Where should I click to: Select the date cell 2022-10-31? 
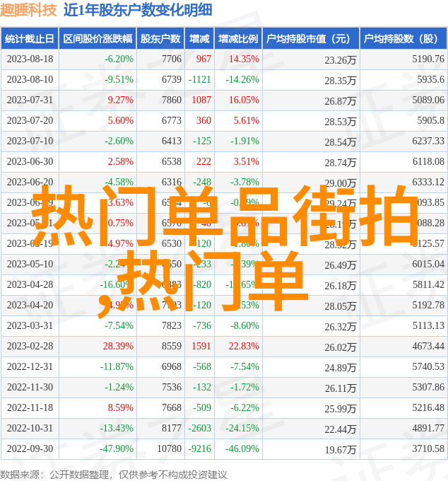[30, 429]
